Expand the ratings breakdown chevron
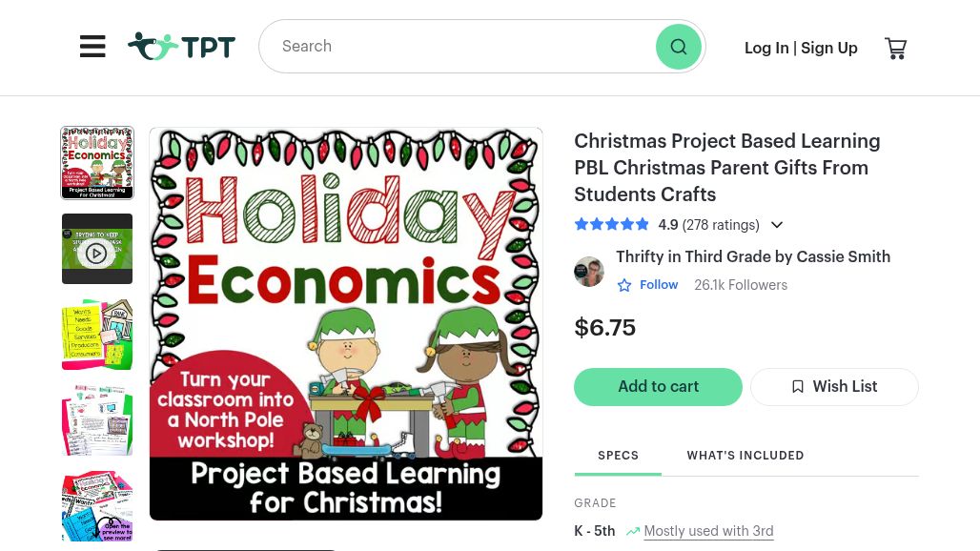This screenshot has width=980, height=551. (x=777, y=225)
